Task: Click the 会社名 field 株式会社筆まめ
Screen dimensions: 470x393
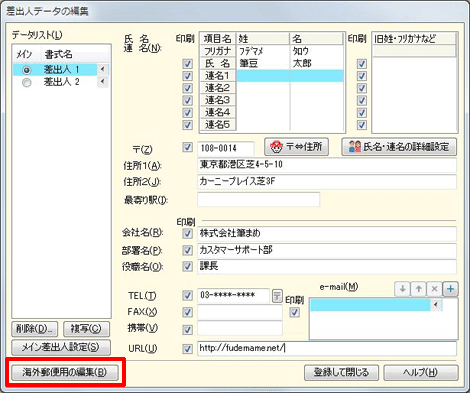Action: [327, 234]
